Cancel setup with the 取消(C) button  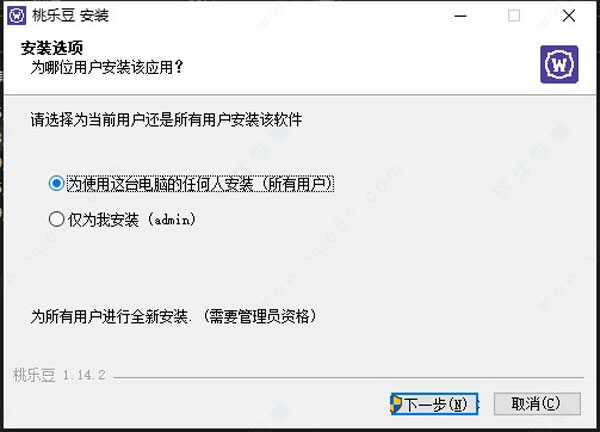pyautogui.click(x=537, y=404)
